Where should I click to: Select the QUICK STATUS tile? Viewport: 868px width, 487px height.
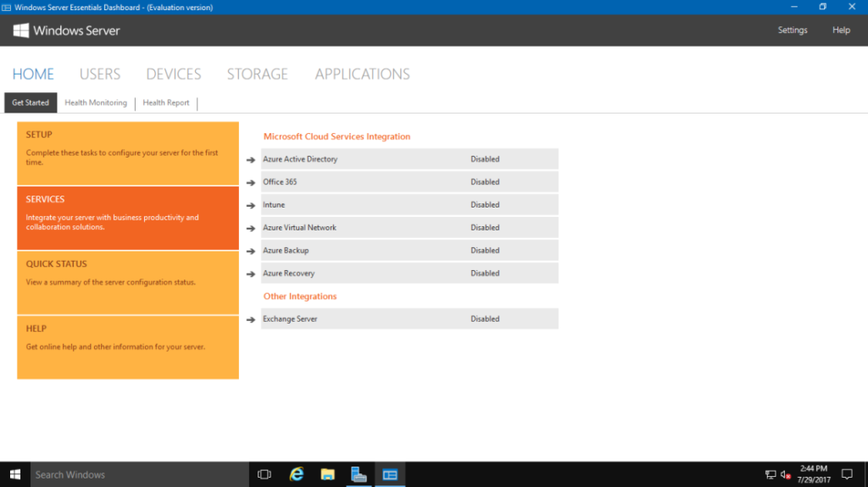pos(128,283)
